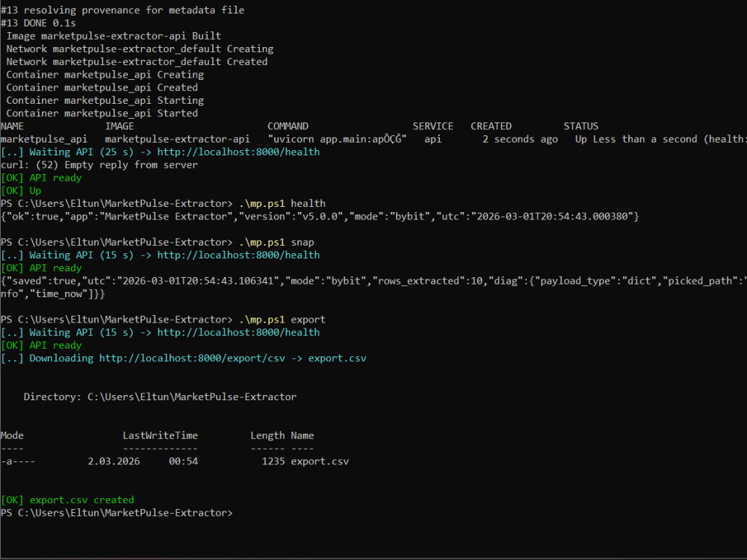Click the '.\mp.ps1 health' command text

282,203
